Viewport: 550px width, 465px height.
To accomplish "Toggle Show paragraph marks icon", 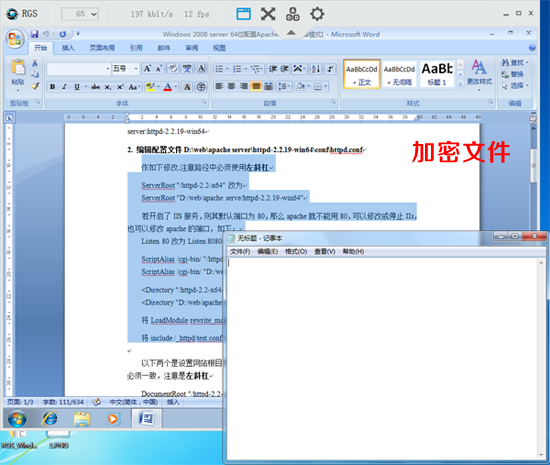I will [x=330, y=69].
